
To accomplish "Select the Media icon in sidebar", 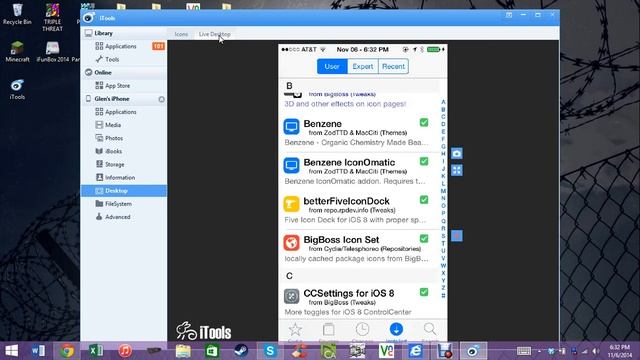I will point(99,125).
